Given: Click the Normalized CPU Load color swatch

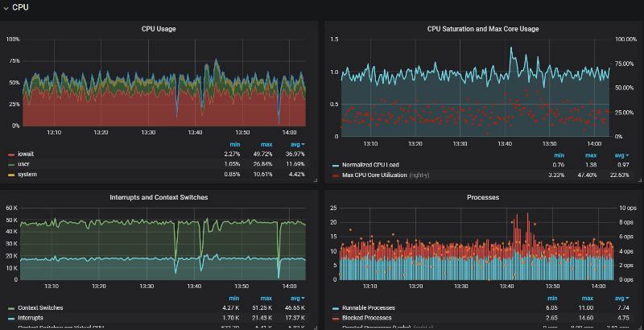Looking at the screenshot, I should [x=336, y=165].
